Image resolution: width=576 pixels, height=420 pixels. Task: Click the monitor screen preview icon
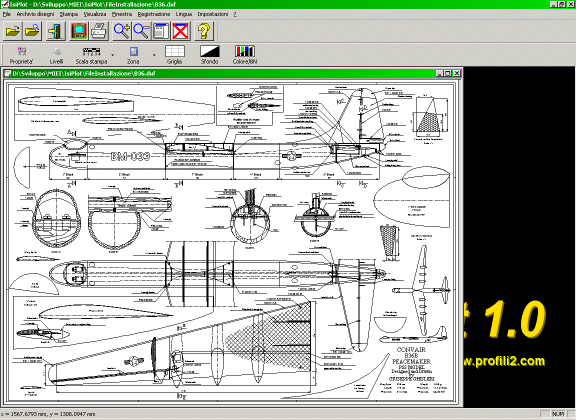(x=79, y=31)
